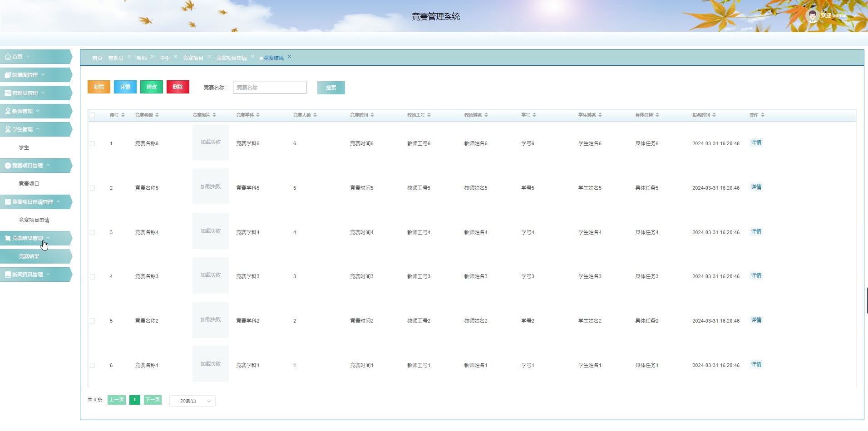Screen dimensions: 868x431
Task: Click the admin avatar icon in header
Action: coord(812,16)
